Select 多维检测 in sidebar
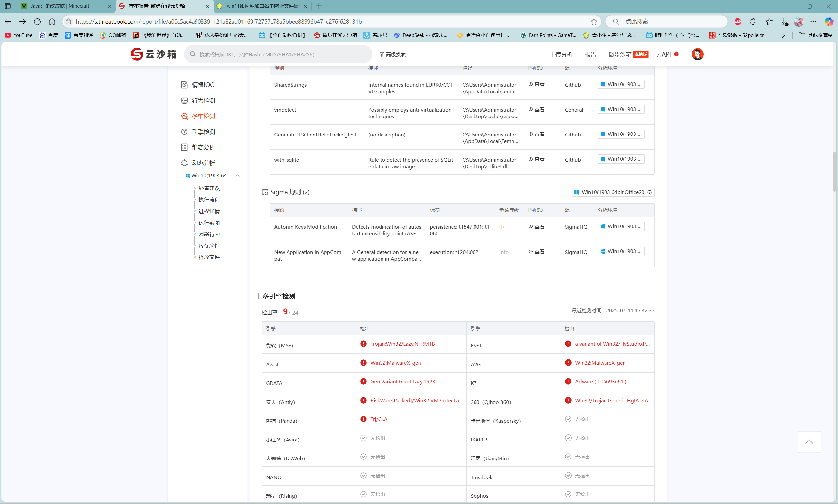The height and width of the screenshot is (504, 838). [198, 116]
